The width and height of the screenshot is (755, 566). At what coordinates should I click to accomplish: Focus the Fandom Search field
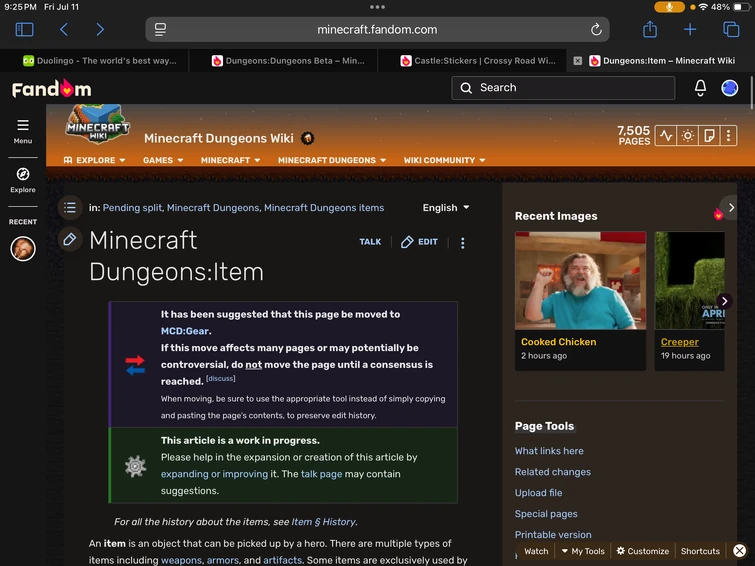(x=563, y=88)
